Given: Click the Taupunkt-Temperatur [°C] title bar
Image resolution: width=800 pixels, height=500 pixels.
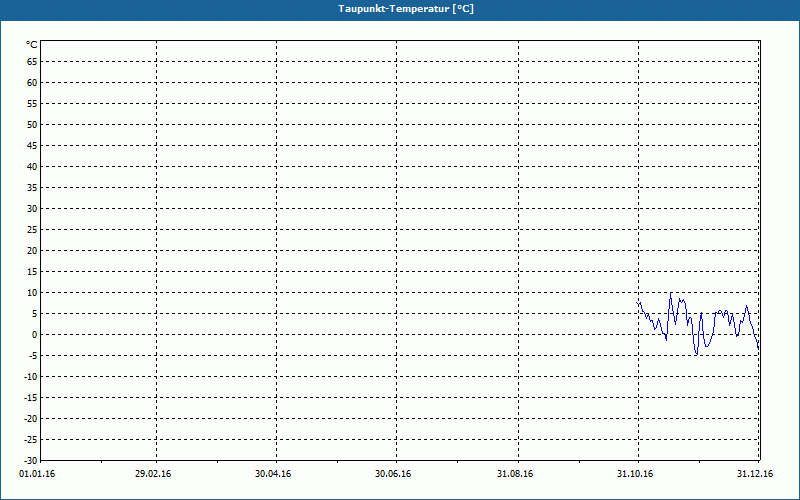Looking at the screenshot, I should pyautogui.click(x=400, y=9).
